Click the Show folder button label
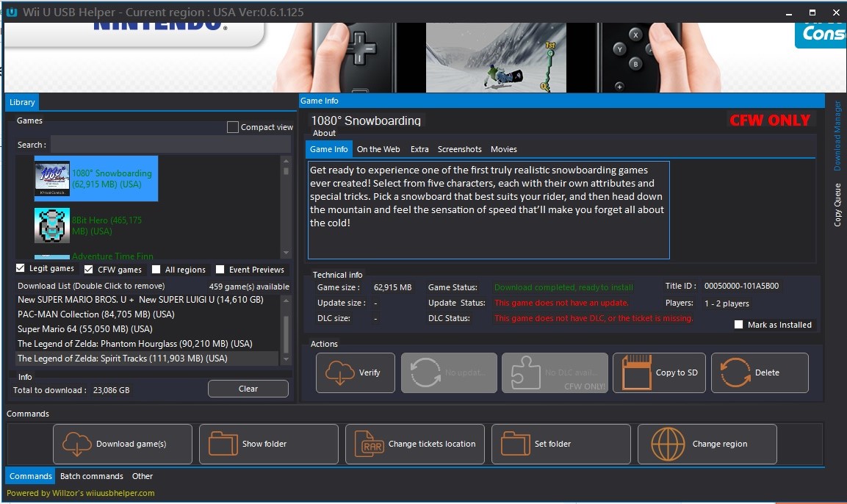Image resolution: width=847 pixels, height=504 pixels. click(264, 444)
